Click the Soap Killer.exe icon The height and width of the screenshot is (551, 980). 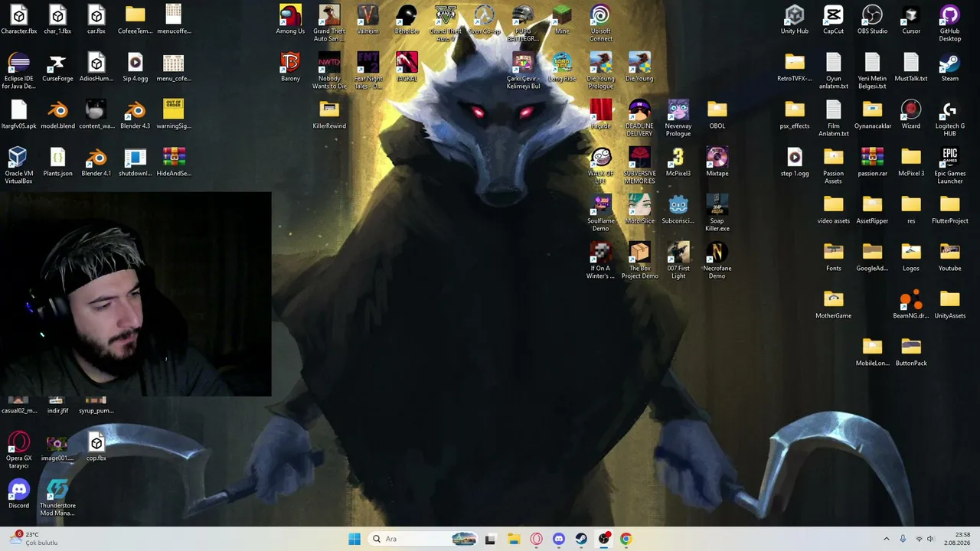click(717, 213)
